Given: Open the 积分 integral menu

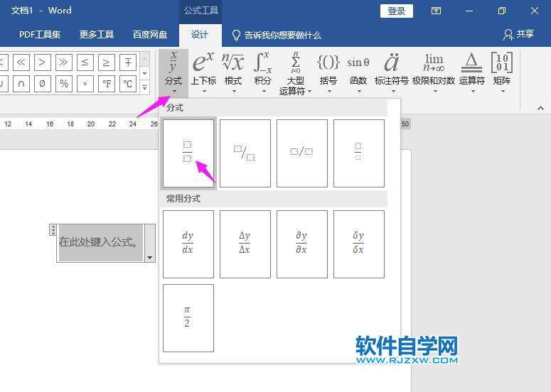Looking at the screenshot, I should point(263,73).
